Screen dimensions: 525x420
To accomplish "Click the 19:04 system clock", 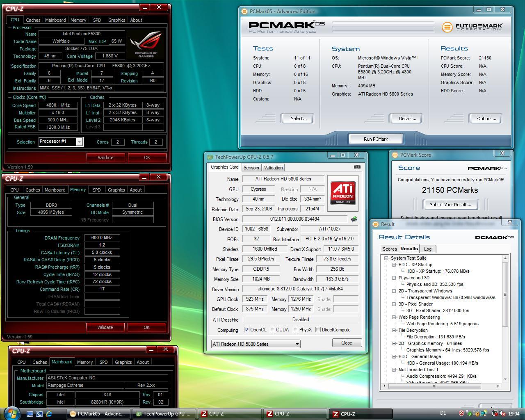I will 514,414.
